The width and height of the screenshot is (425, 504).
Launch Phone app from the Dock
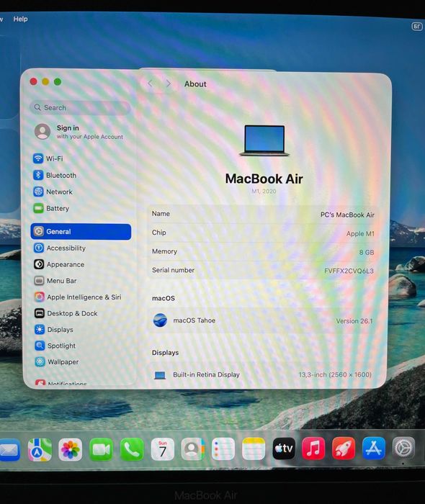point(132,449)
